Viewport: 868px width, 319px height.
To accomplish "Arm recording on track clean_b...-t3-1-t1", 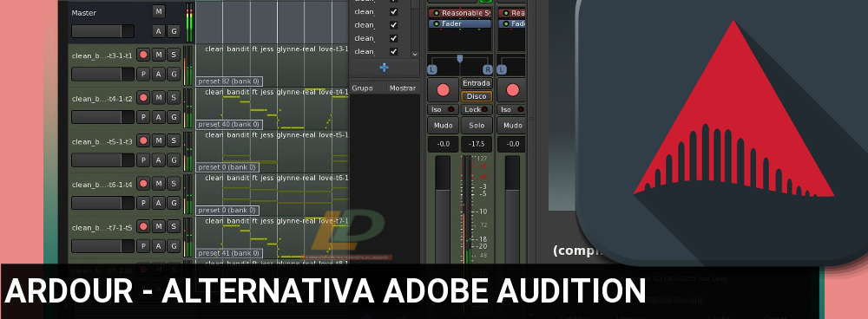I will click(143, 55).
